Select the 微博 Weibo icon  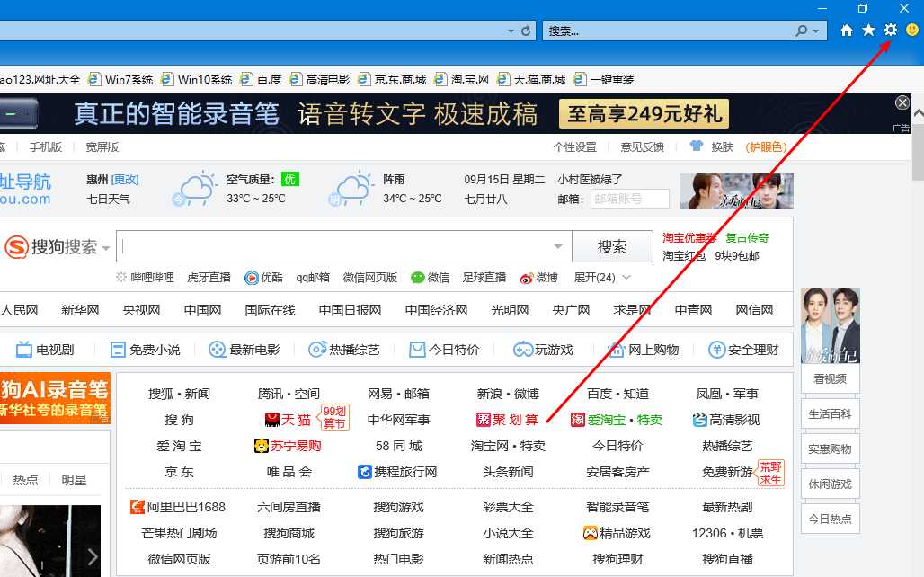pyautogui.click(x=526, y=277)
